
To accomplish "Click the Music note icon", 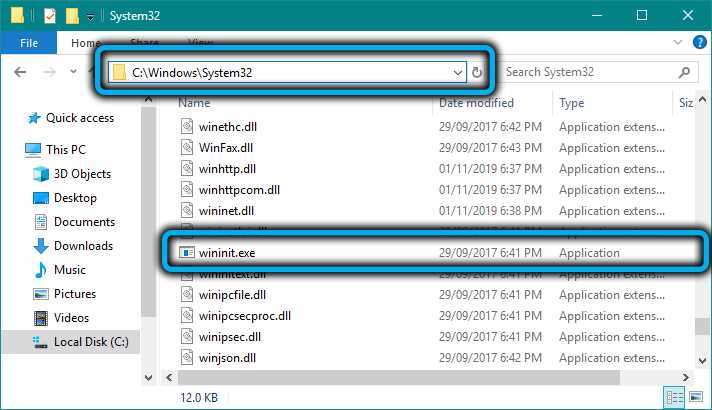I will 40,270.
